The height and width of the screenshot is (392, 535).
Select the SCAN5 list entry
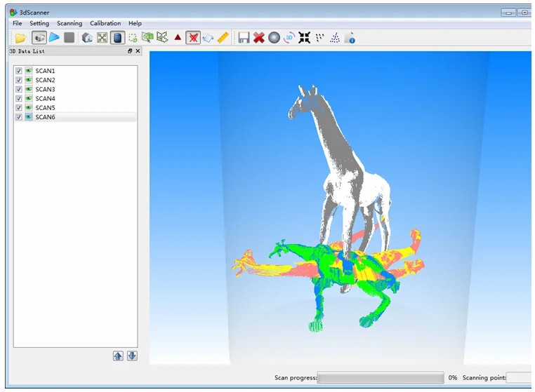coord(45,107)
